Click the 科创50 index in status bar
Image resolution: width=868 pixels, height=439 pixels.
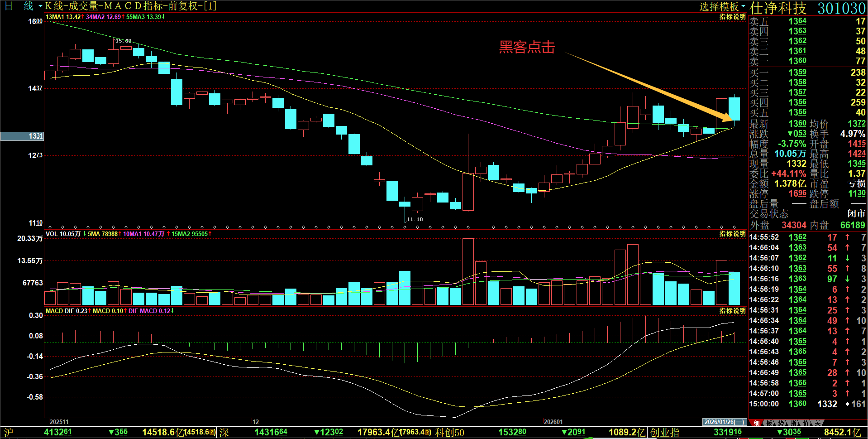click(x=449, y=432)
